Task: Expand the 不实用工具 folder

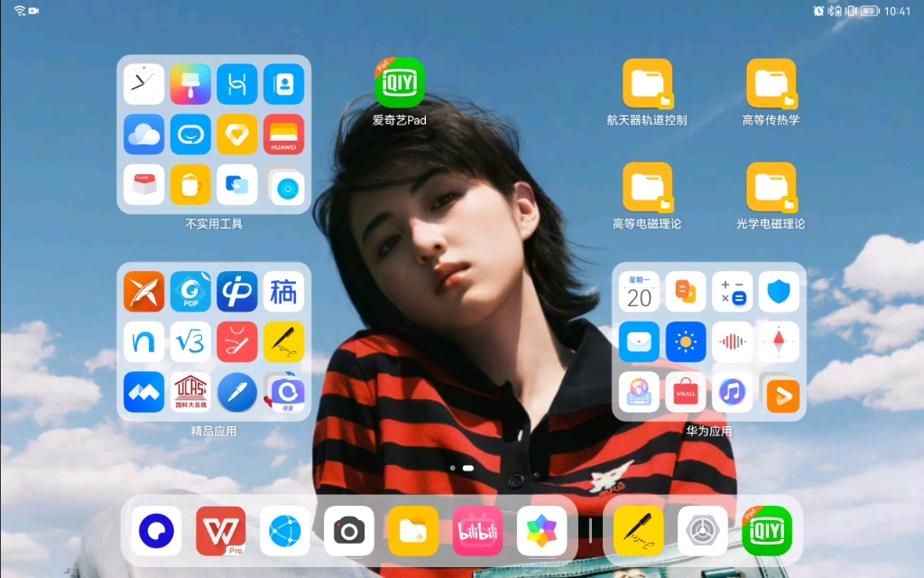Action: point(214,135)
